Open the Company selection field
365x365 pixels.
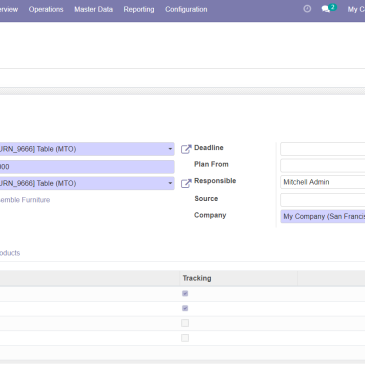[x=323, y=216]
